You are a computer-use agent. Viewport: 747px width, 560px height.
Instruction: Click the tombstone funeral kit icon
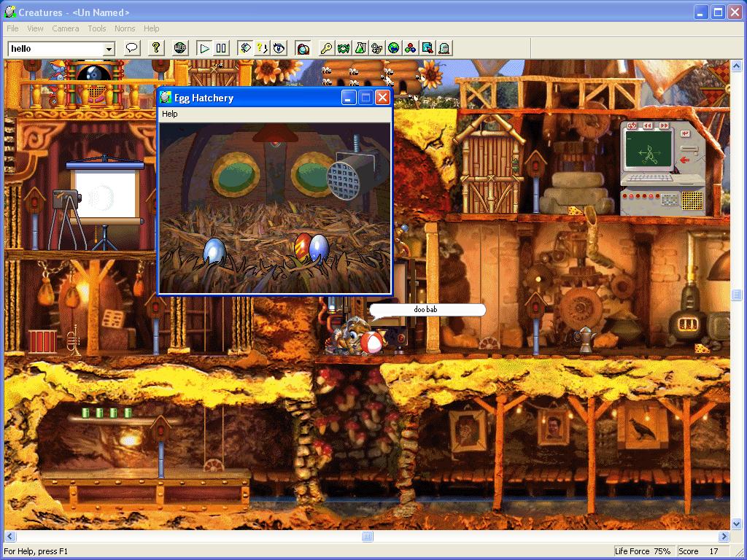(444, 48)
